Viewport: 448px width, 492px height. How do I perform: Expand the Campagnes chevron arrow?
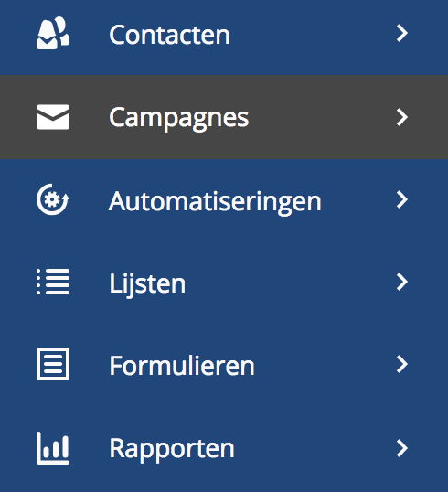(x=402, y=117)
